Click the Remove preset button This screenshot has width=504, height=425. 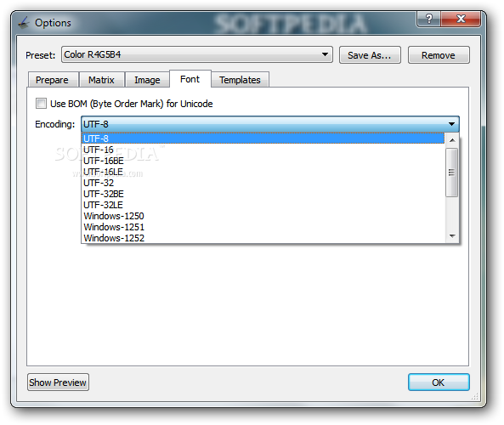[x=439, y=55]
